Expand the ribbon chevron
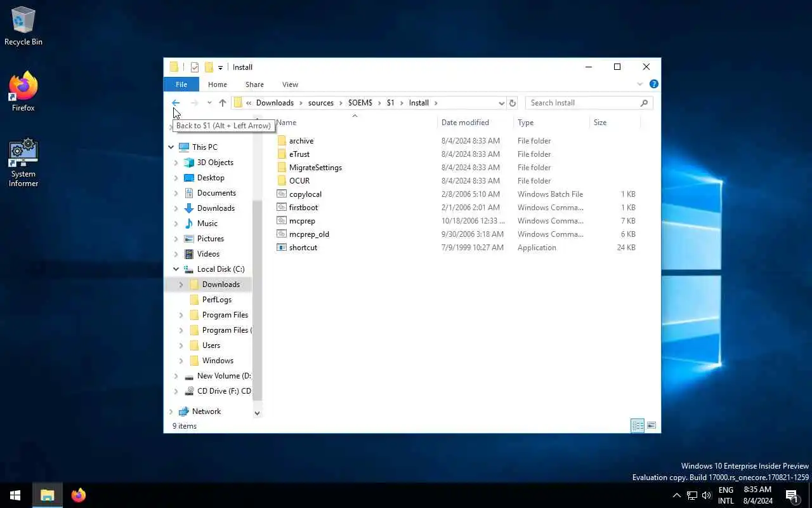 pyautogui.click(x=640, y=84)
